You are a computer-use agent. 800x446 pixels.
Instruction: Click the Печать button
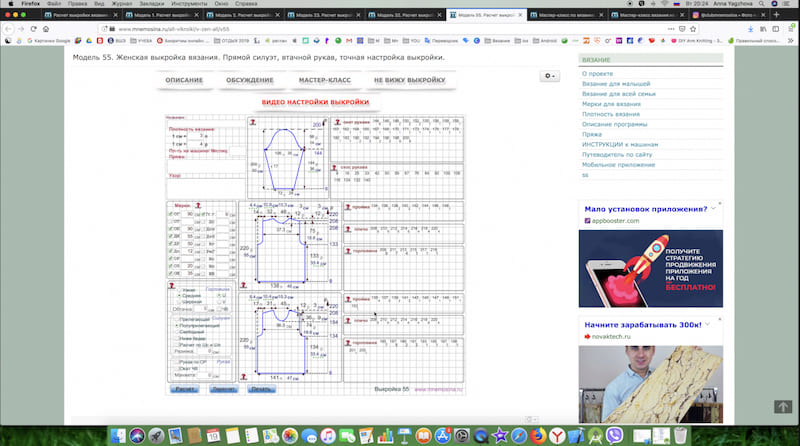point(261,389)
